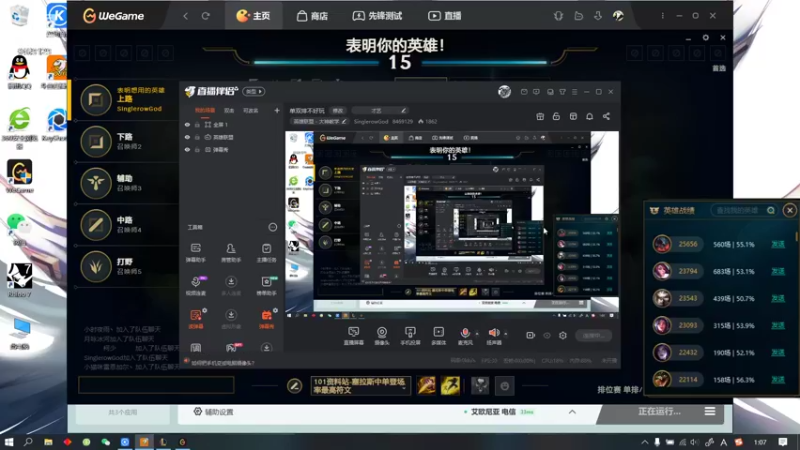Mute the 扬声器 speaker
The image size is (800, 450).
(x=493, y=336)
